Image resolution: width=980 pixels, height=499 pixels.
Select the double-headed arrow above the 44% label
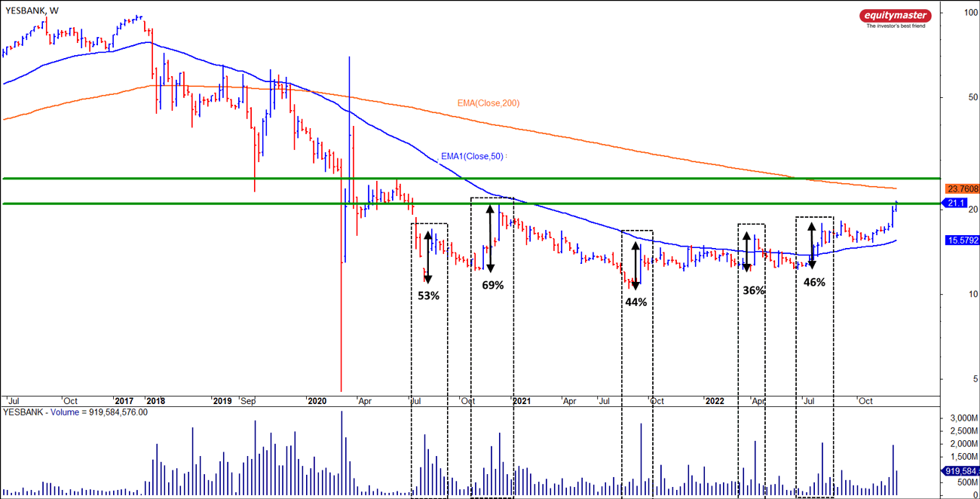pos(635,265)
